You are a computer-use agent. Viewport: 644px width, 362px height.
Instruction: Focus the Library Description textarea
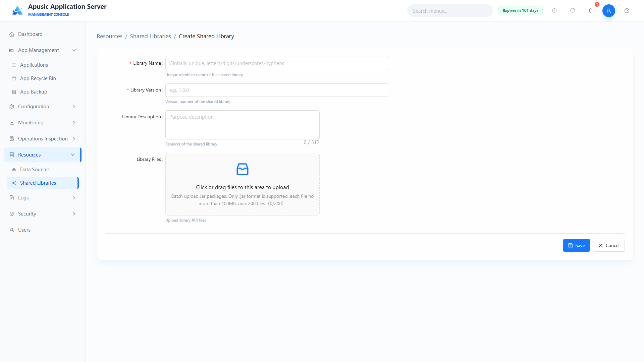[243, 125]
